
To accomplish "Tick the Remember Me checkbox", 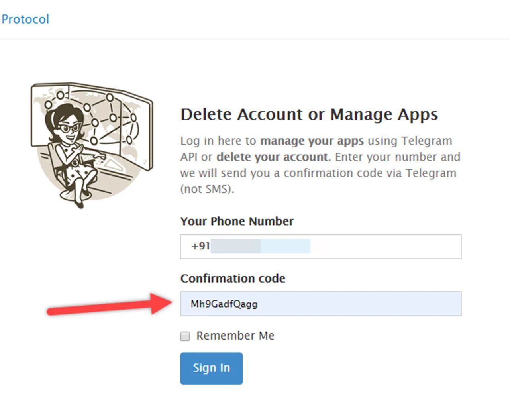I will [185, 336].
